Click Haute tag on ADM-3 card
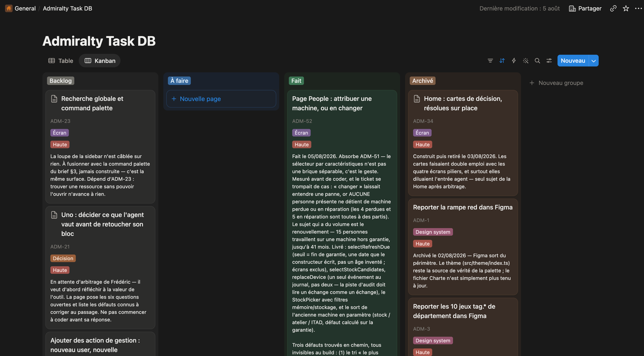 423,352
